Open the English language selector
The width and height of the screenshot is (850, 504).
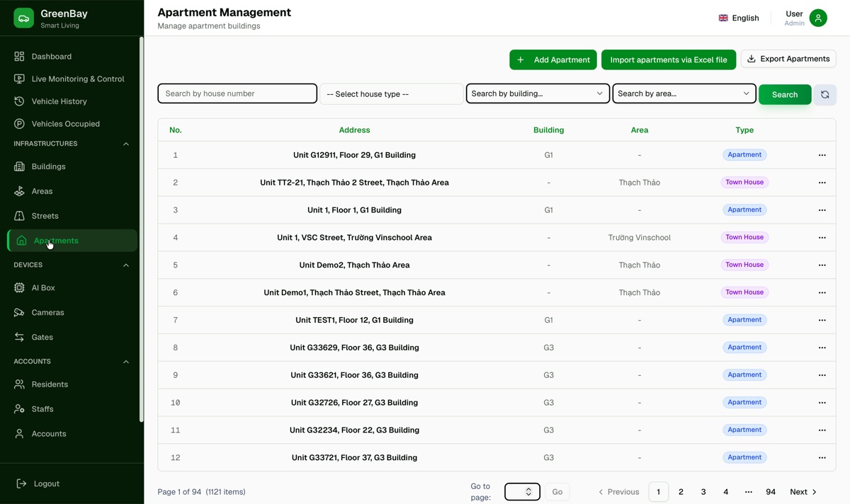739,18
